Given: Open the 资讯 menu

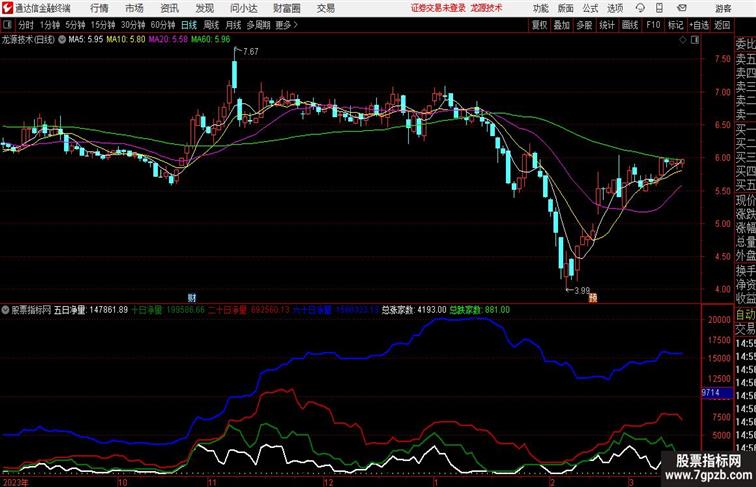Looking at the screenshot, I should (170, 8).
